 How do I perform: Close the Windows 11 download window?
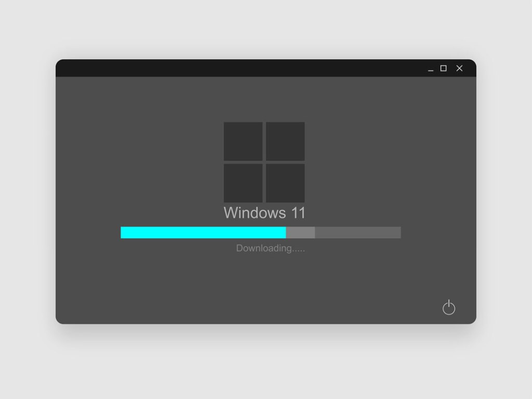pyautogui.click(x=459, y=68)
